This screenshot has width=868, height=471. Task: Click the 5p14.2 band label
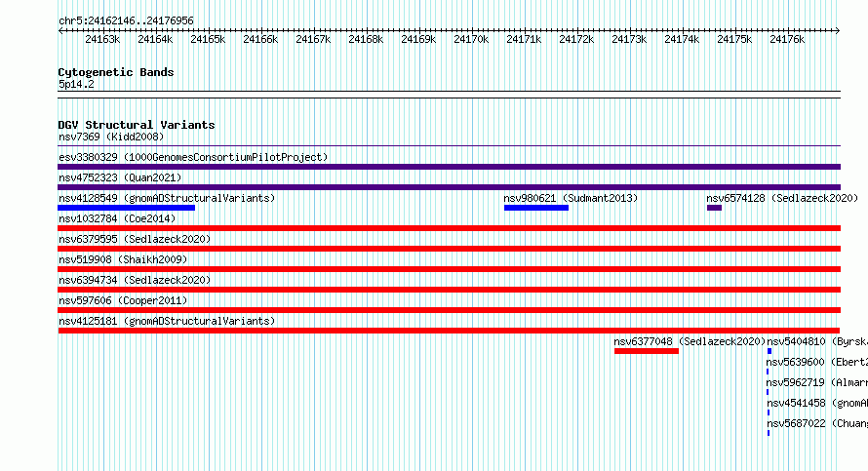(76, 84)
